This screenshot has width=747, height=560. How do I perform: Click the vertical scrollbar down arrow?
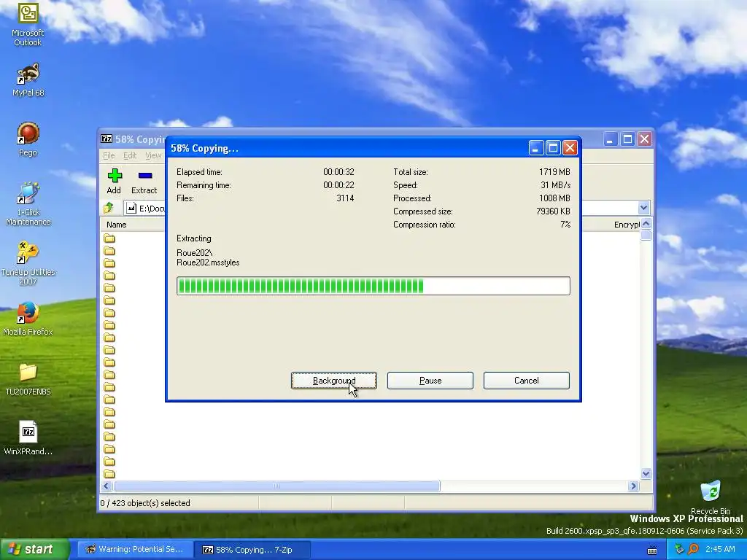click(x=646, y=474)
